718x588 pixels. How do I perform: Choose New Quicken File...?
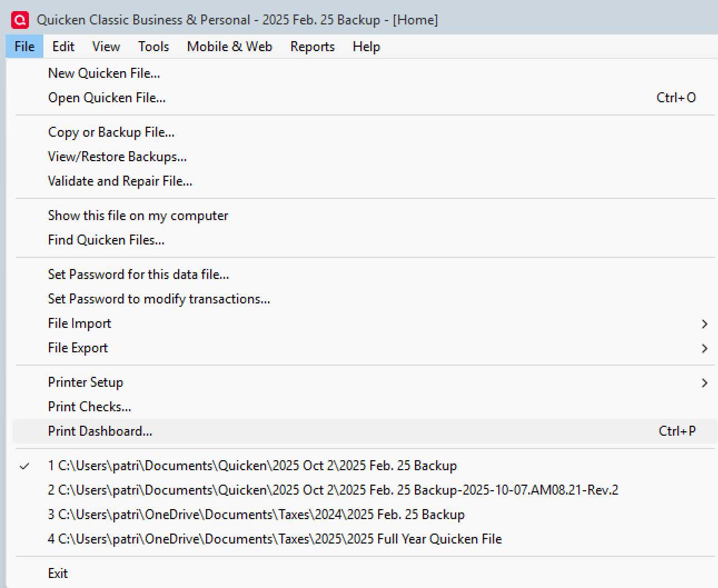point(365,73)
